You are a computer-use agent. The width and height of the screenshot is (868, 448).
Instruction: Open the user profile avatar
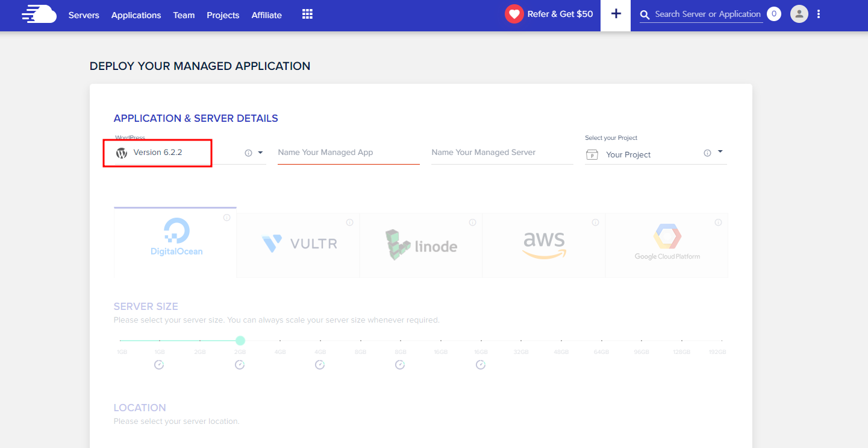799,14
